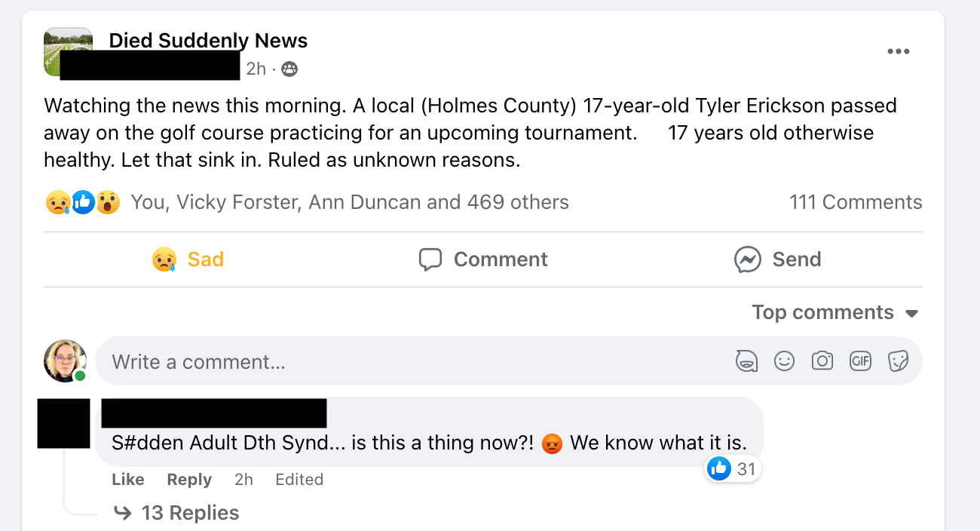Toggle the Sad reaction on the post

click(x=188, y=259)
